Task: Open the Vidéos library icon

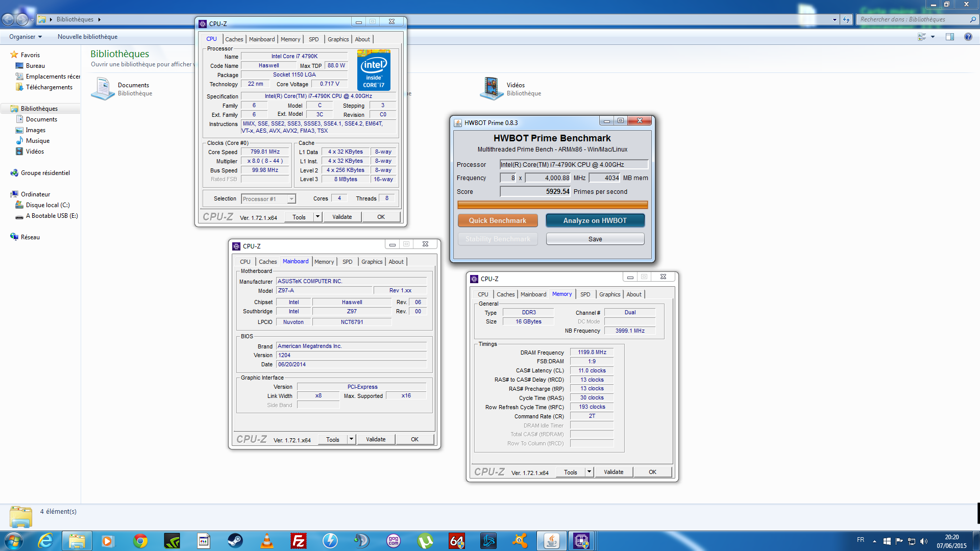Action: [492, 89]
